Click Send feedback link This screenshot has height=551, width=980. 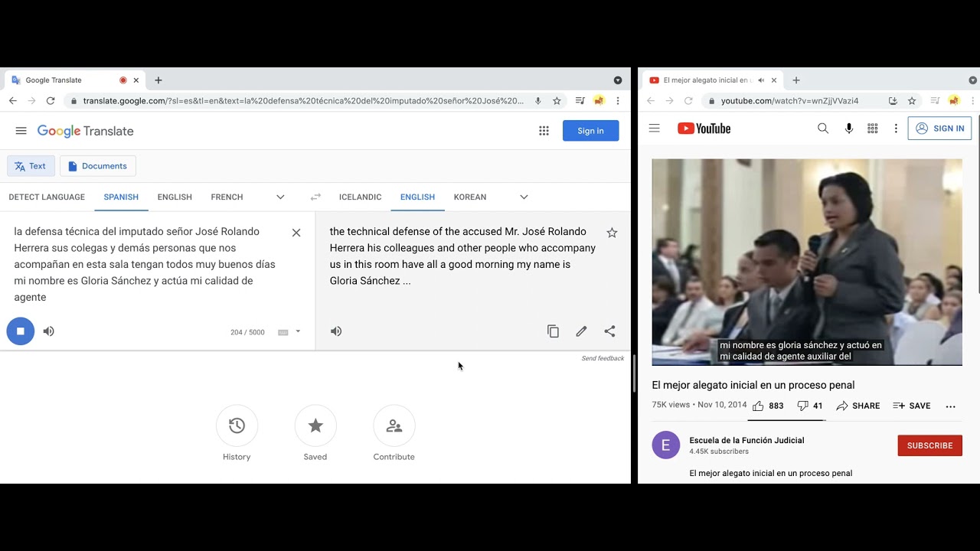pyautogui.click(x=603, y=358)
